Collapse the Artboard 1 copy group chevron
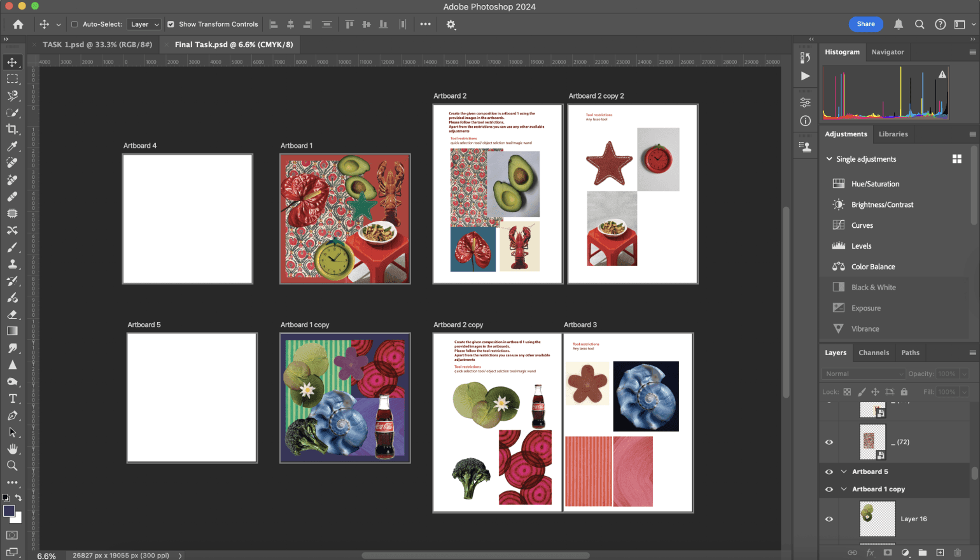Viewport: 980px width, 560px height. pos(844,489)
